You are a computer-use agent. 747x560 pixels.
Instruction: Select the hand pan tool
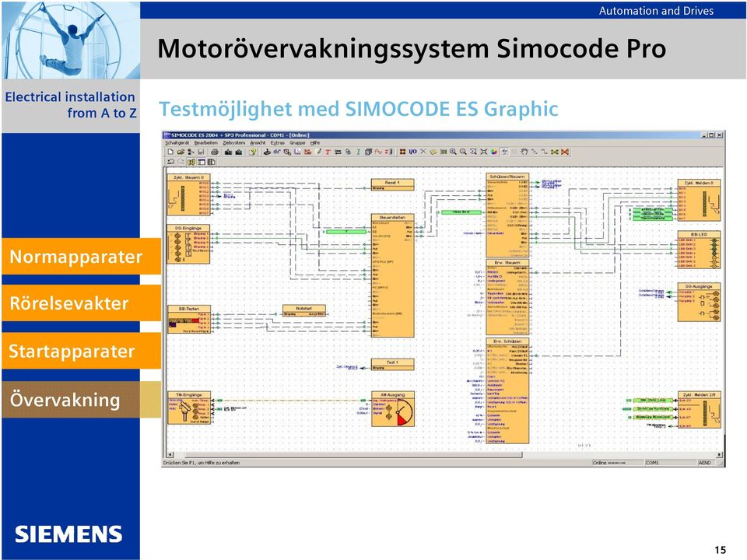point(524,152)
